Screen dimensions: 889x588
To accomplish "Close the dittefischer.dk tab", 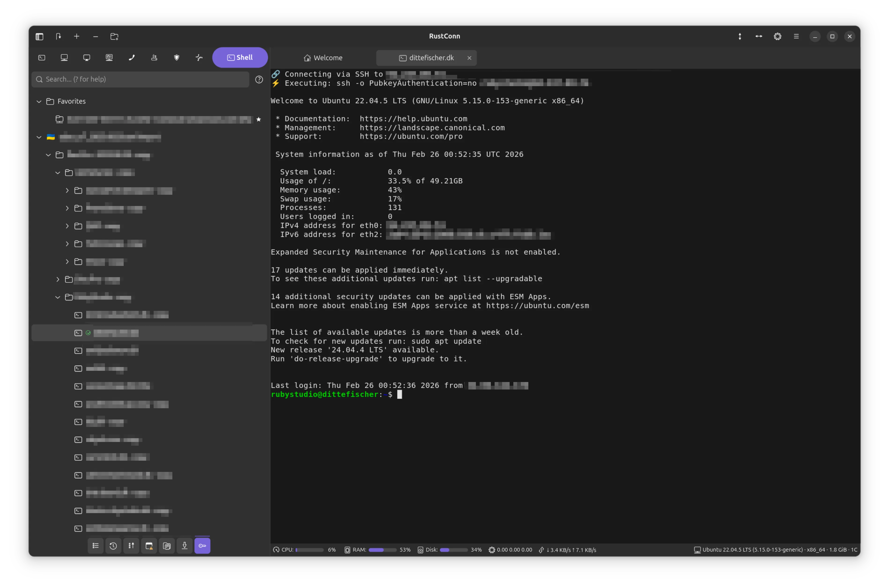I will 469,58.
